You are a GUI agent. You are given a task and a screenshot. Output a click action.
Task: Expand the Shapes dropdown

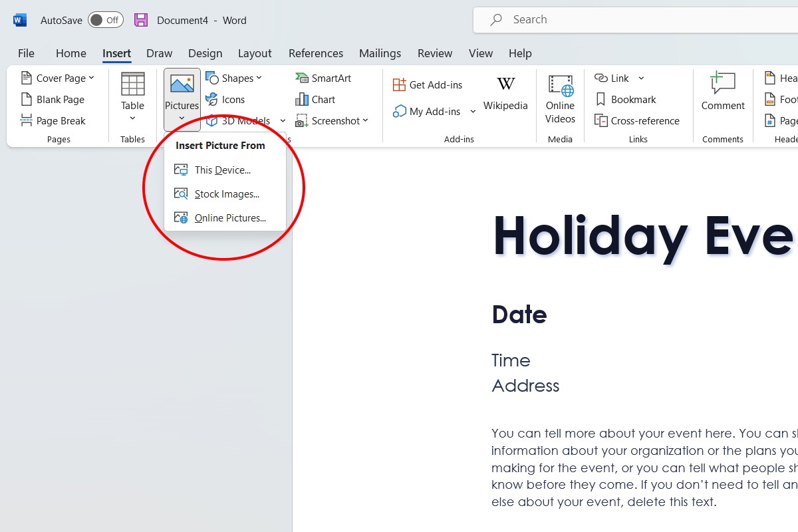click(x=259, y=78)
